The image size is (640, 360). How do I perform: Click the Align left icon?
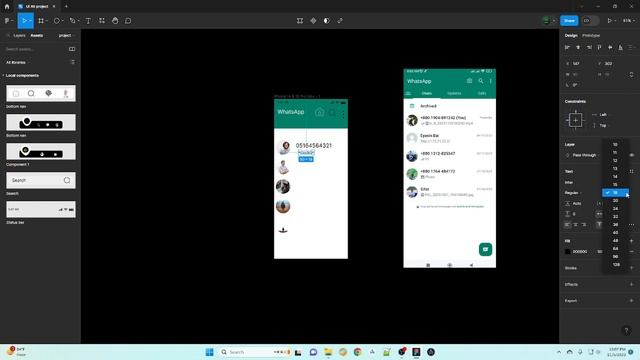tap(567, 47)
